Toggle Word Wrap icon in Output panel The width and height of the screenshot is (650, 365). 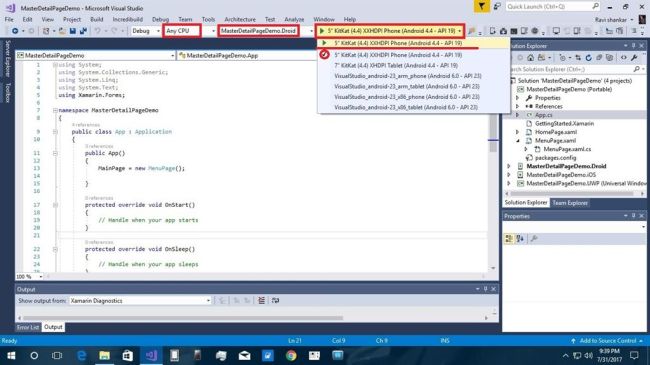pos(275,300)
